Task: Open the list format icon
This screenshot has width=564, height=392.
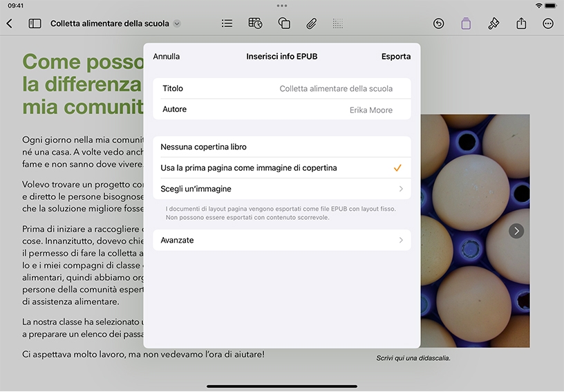Action: pyautogui.click(x=227, y=24)
